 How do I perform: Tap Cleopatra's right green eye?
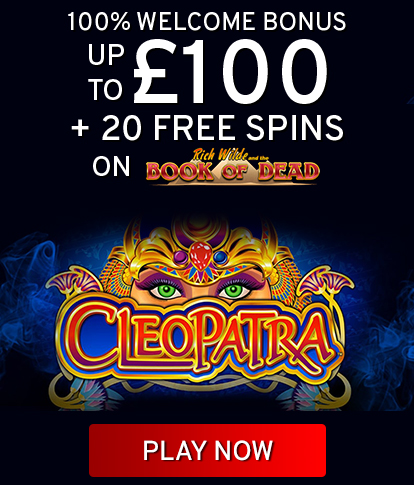coord(233,290)
